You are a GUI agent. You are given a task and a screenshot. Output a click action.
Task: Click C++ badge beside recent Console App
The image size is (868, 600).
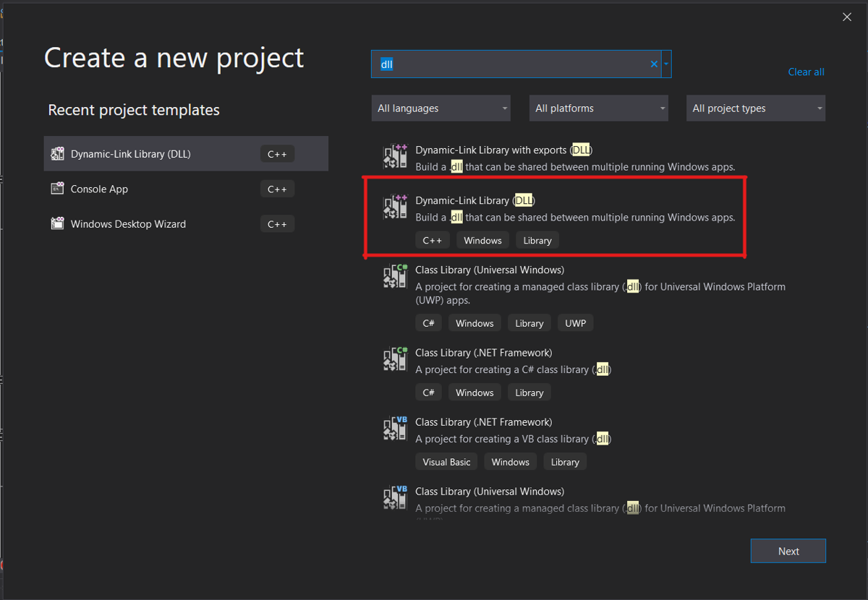(277, 189)
